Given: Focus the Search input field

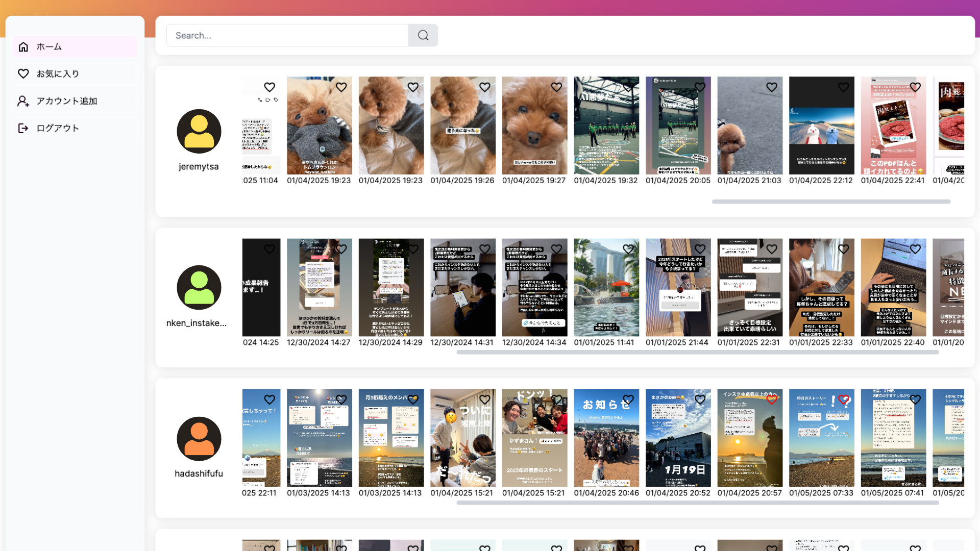Looking at the screenshot, I should coord(287,35).
